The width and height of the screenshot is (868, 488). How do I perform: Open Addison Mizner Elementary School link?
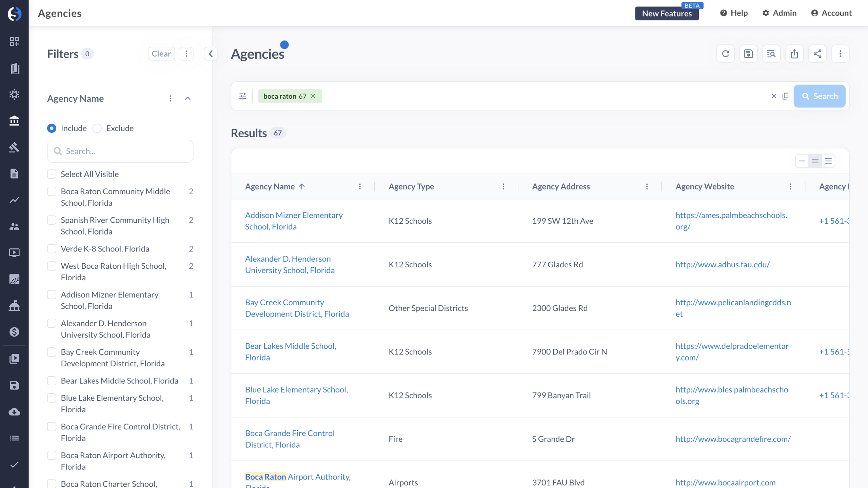point(294,221)
